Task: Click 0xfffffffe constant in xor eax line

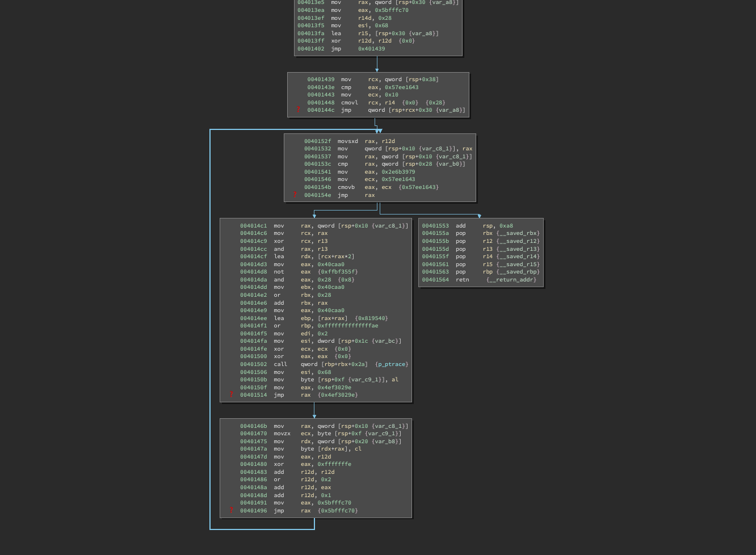Action: pos(334,464)
